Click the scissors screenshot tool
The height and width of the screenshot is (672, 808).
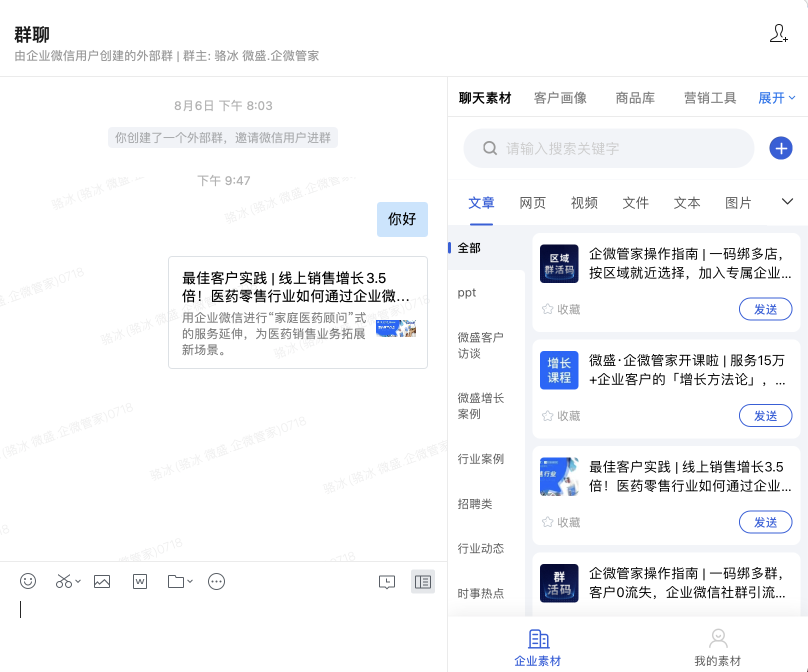[x=63, y=581]
